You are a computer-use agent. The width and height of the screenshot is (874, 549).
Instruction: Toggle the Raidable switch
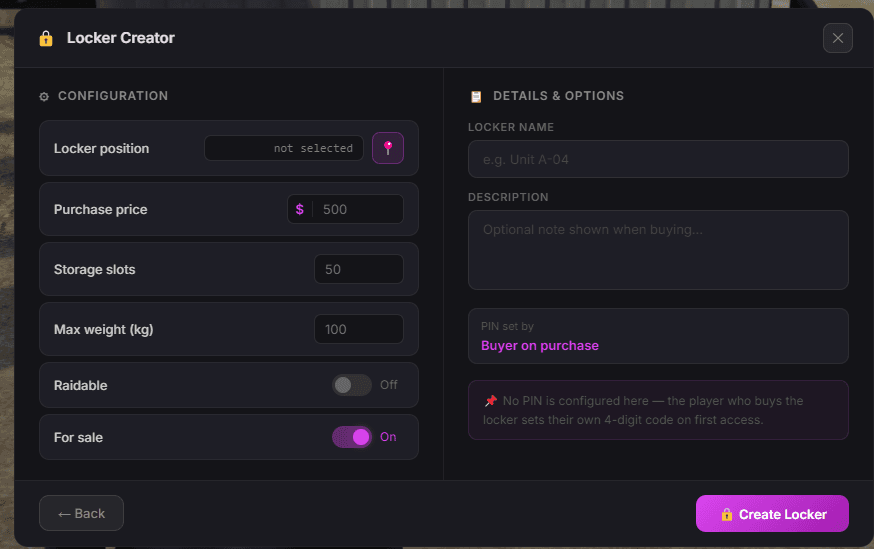[x=352, y=385]
